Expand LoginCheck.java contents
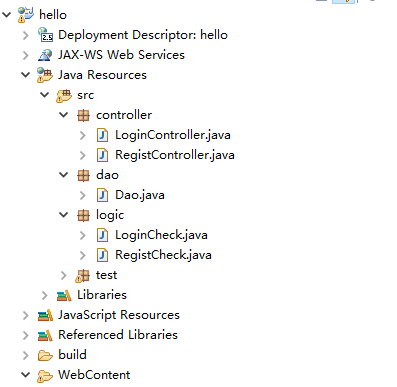Screen dimensions: 397x387 tap(83, 235)
